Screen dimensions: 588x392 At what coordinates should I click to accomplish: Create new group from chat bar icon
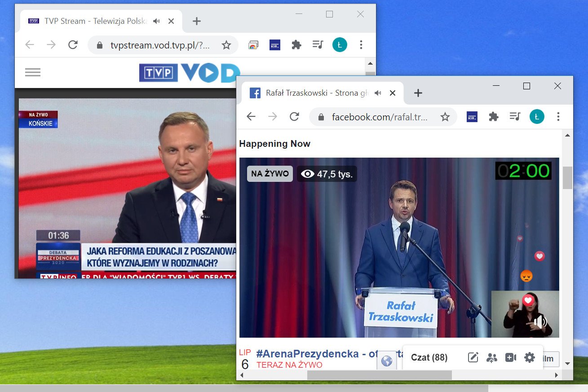pyautogui.click(x=492, y=357)
